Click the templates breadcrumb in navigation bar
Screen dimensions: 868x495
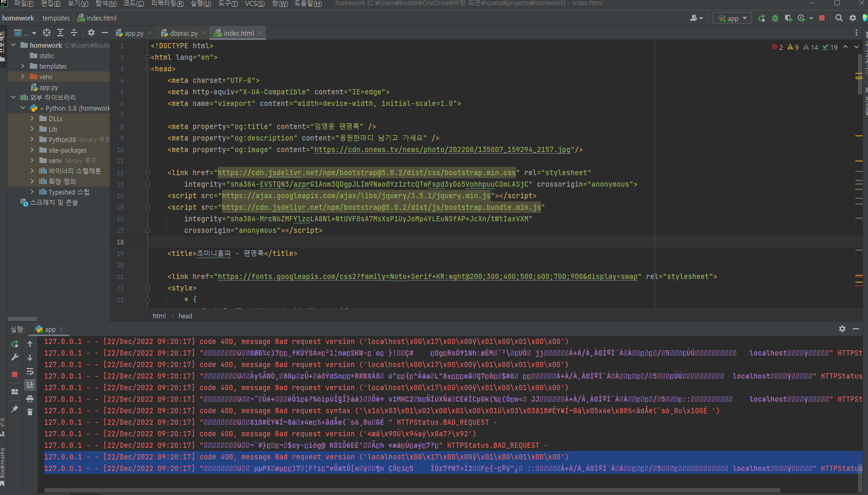(56, 18)
